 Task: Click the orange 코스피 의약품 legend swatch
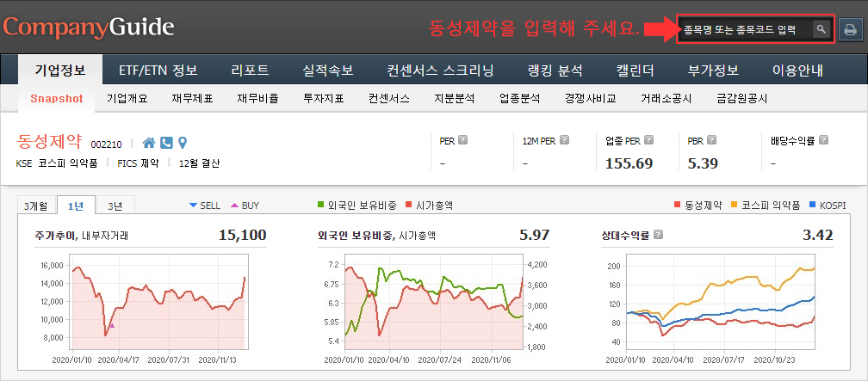pyautogui.click(x=735, y=206)
